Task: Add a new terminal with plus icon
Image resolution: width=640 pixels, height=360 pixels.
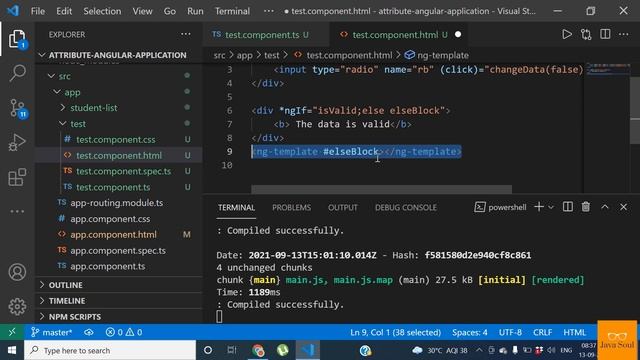Action: pos(539,207)
